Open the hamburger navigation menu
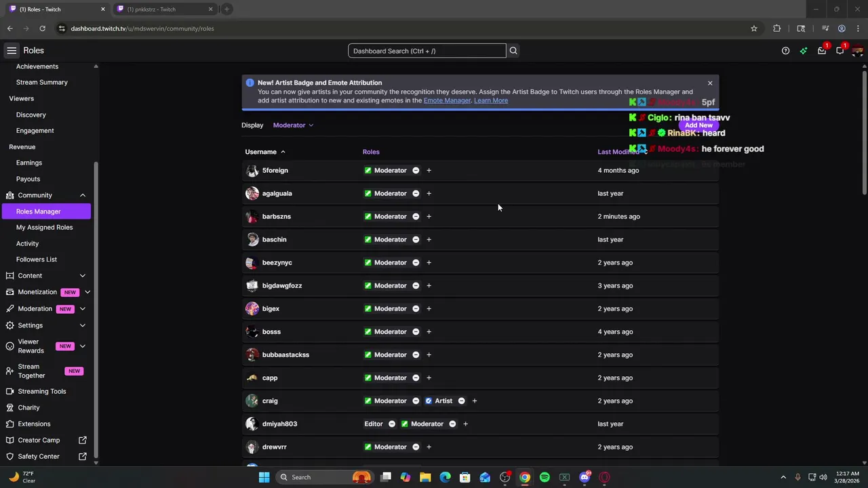The width and height of the screenshot is (868, 488). click(x=12, y=51)
